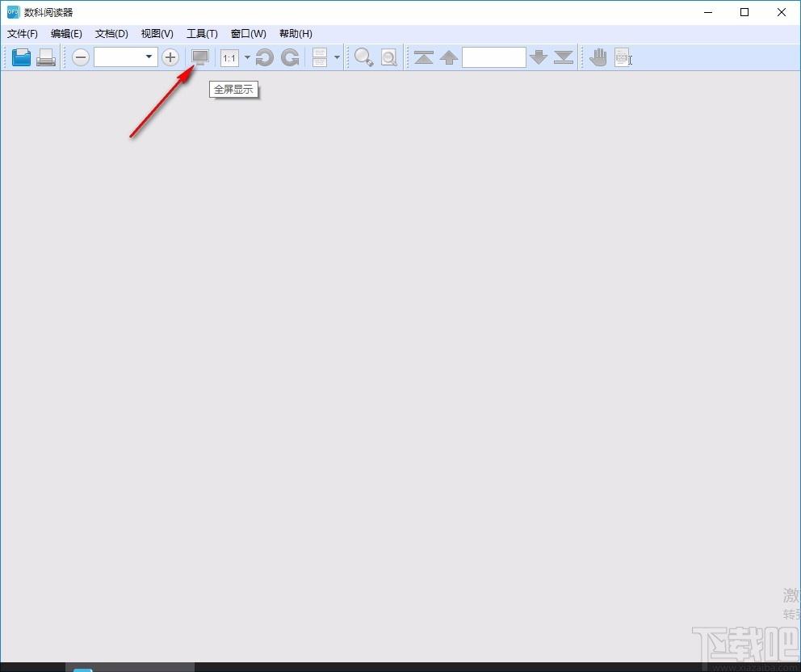Rotate the page counterclockwise

click(x=264, y=57)
